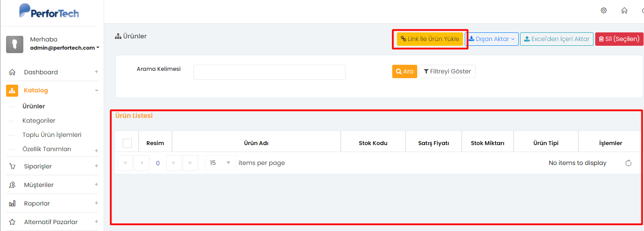Tick the select-all checkbox in table header
Screen dimensions: 644x231
tap(127, 143)
